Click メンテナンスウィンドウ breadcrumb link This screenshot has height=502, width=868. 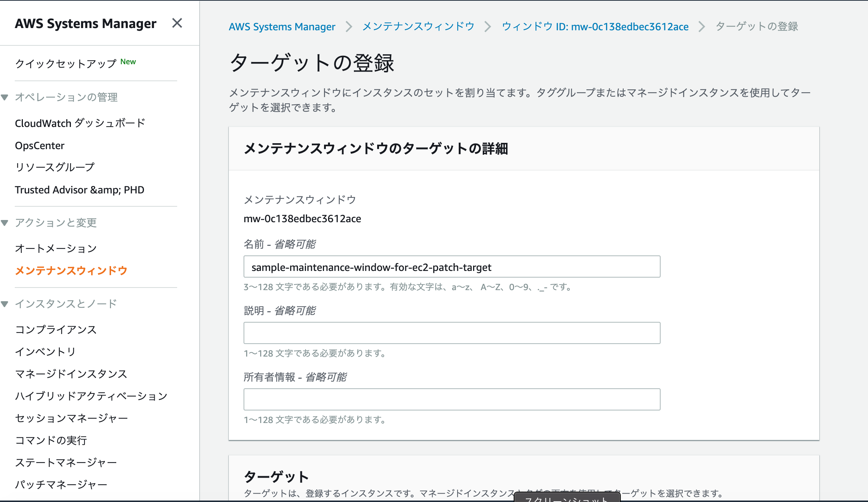pos(418,27)
